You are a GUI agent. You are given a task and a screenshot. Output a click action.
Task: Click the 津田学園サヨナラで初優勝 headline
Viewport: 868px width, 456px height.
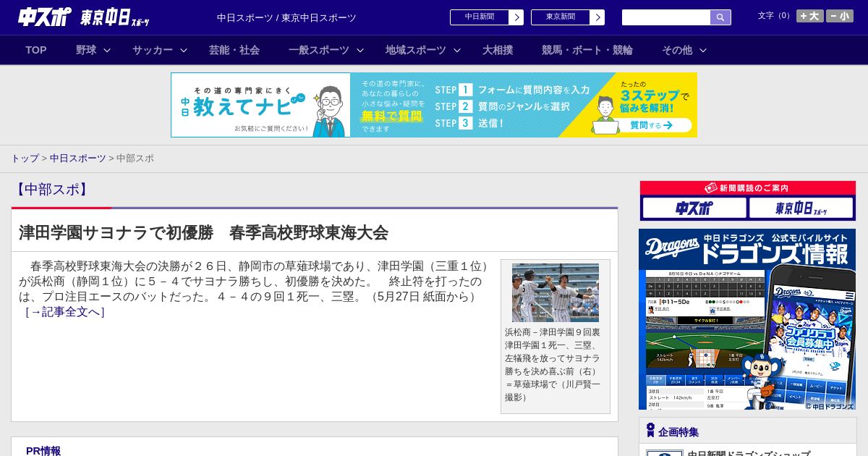point(203,232)
